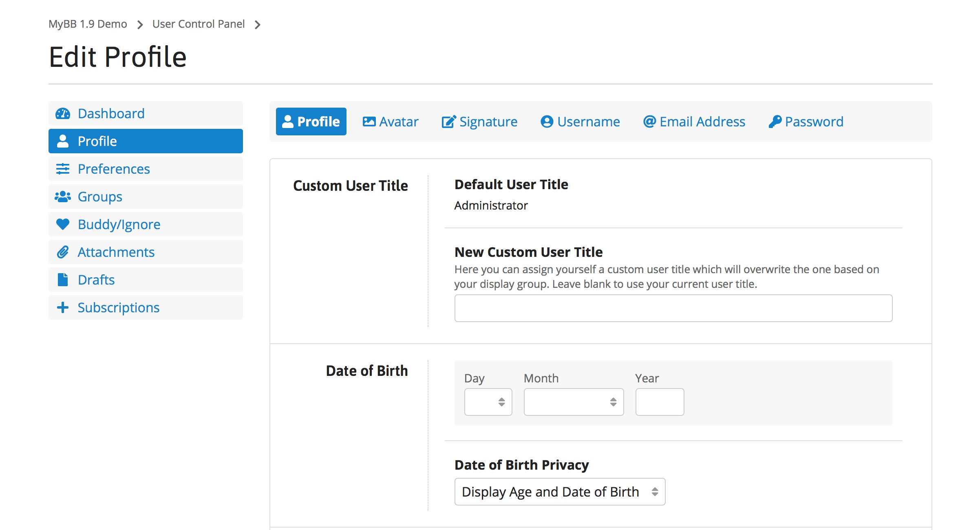Open the Profile sidebar item
Screen dimensions: 980x530
click(146, 141)
